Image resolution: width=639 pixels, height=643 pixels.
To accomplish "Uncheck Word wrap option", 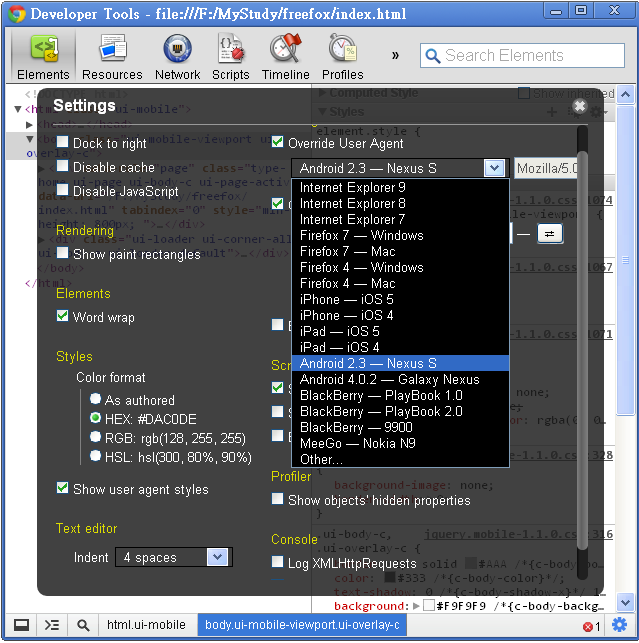I will 62,316.
